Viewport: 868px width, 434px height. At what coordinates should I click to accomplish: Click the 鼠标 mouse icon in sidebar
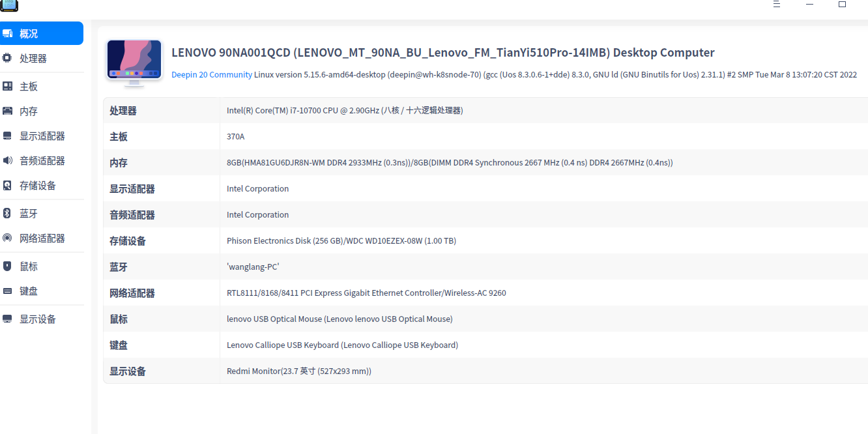coord(8,266)
